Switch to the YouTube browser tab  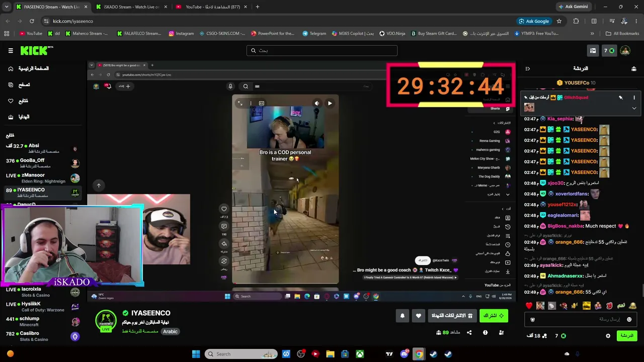212,7
